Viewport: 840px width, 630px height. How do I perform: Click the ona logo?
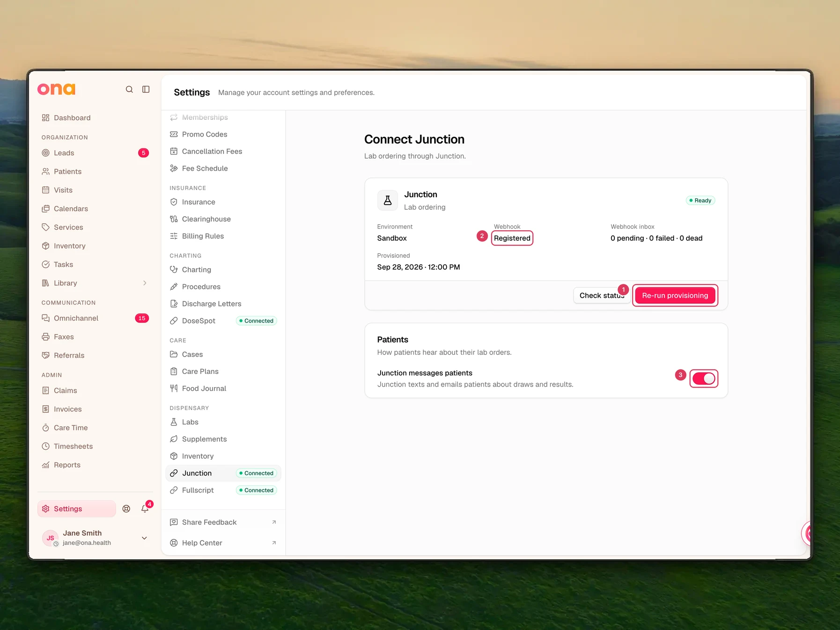click(x=56, y=89)
